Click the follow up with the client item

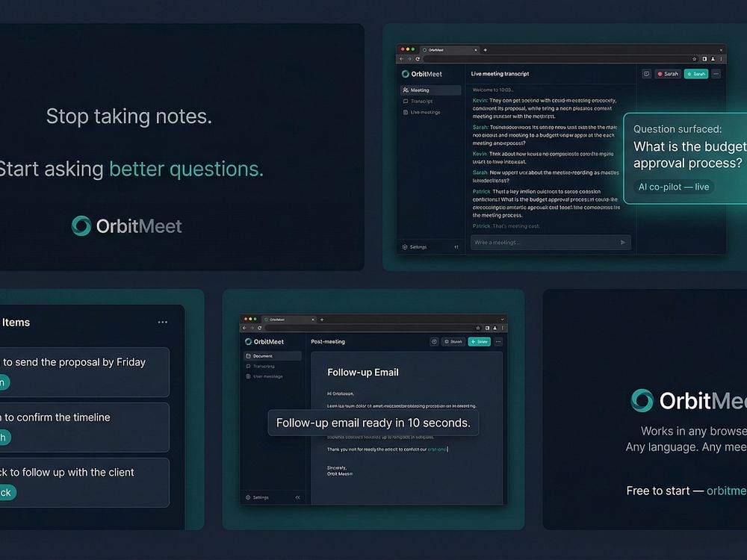[x=84, y=482]
